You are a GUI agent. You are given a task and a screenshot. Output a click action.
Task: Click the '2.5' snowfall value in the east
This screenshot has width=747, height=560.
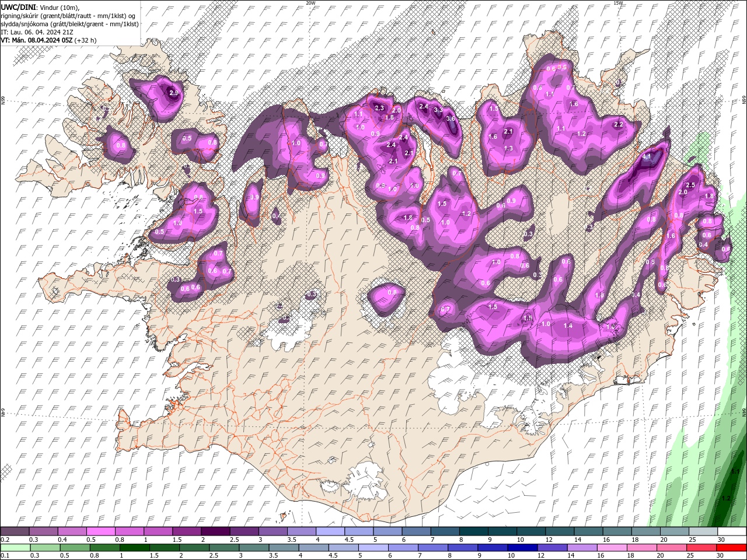[690, 185]
